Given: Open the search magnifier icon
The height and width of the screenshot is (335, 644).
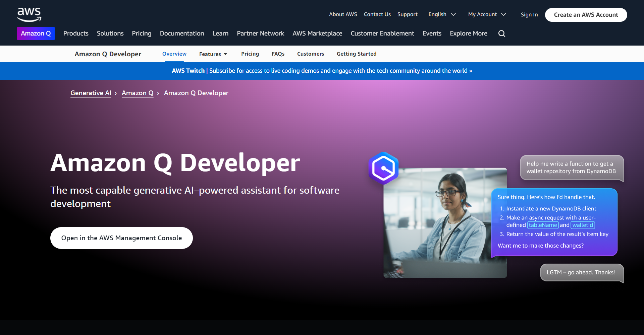Looking at the screenshot, I should [501, 33].
